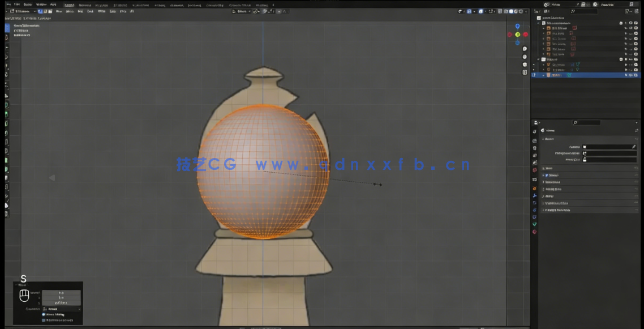Open the Scene properties icon
Image resolution: width=644 pixels, height=329 pixels.
pos(534,154)
